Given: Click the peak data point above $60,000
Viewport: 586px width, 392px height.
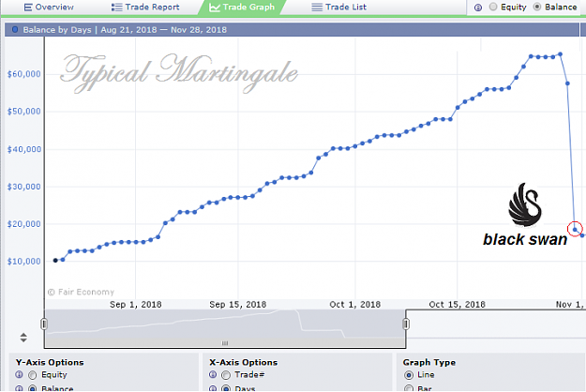Looking at the screenshot, I should 560,54.
